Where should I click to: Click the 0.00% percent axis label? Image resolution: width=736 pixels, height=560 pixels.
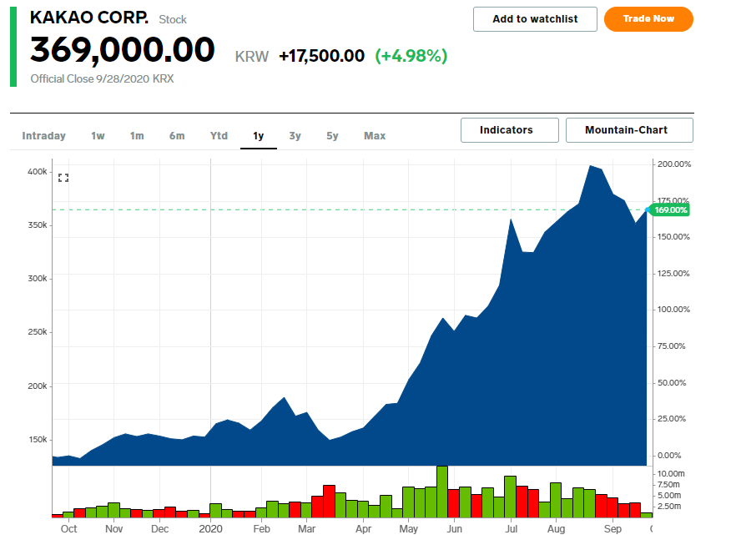[669, 456]
